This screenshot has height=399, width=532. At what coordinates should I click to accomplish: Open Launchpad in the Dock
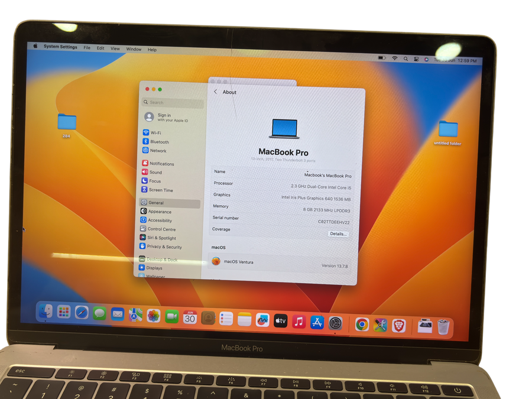coord(63,312)
